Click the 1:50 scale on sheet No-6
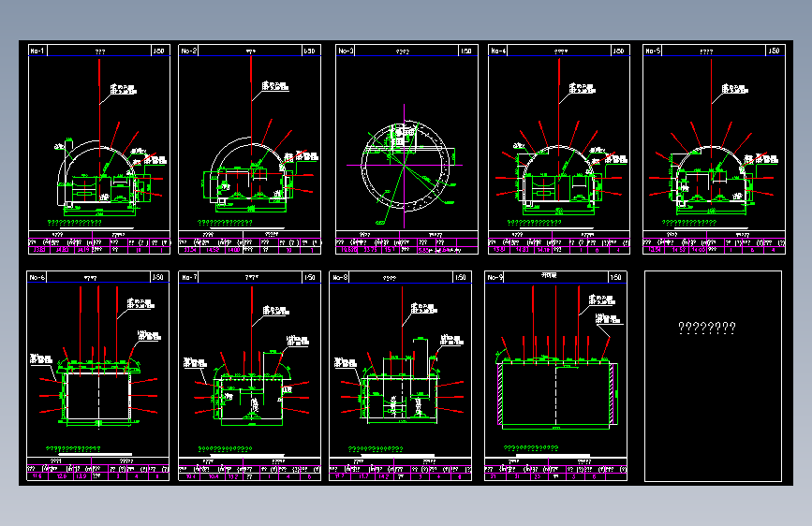Screen dimensions: 812x526 tap(158, 277)
